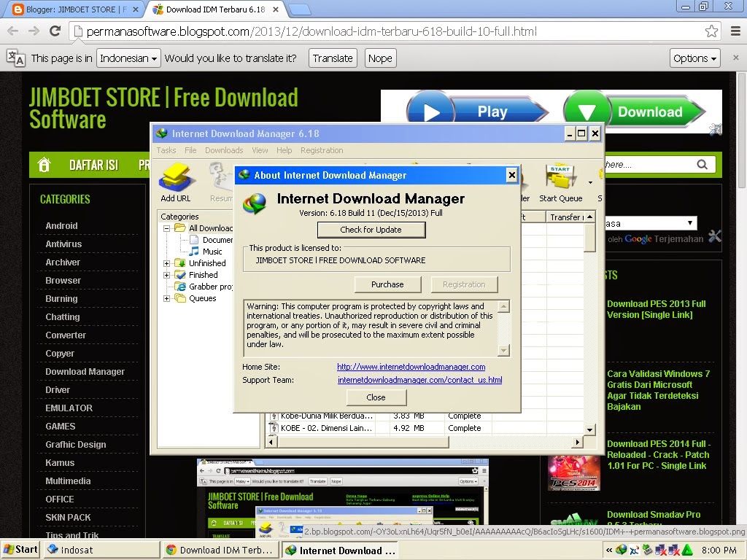Click the Purchase button
Image resolution: width=747 pixels, height=560 pixels.
[387, 284]
